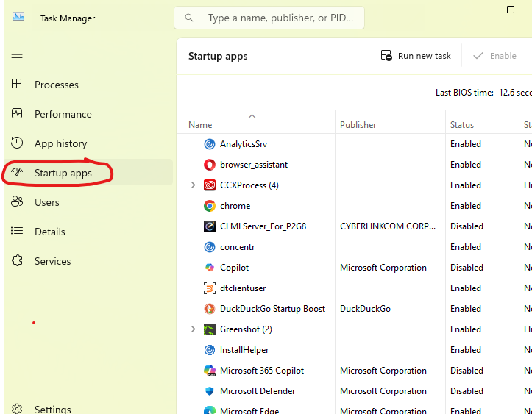532x414 pixels.
Task: Click Run new task button
Action: click(416, 56)
